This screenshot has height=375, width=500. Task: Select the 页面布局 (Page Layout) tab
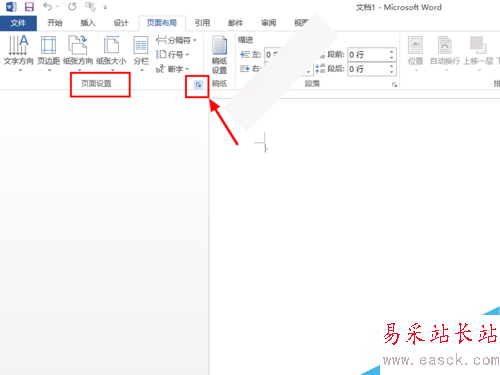click(162, 23)
